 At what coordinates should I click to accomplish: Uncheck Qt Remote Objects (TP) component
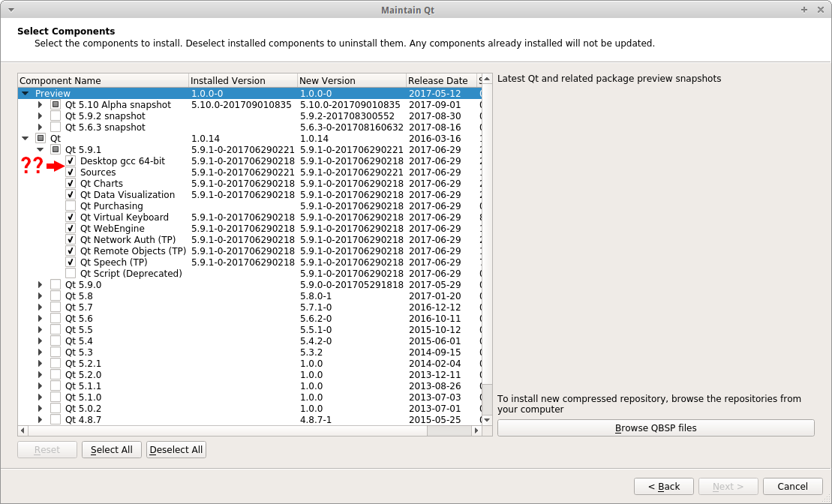(71, 251)
